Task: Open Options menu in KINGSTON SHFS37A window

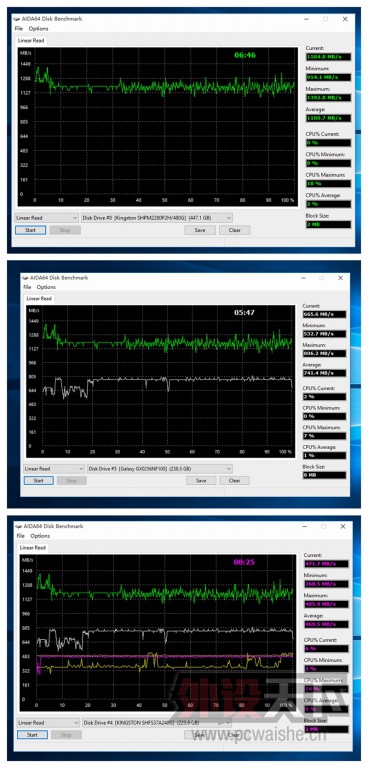Action: [40, 536]
